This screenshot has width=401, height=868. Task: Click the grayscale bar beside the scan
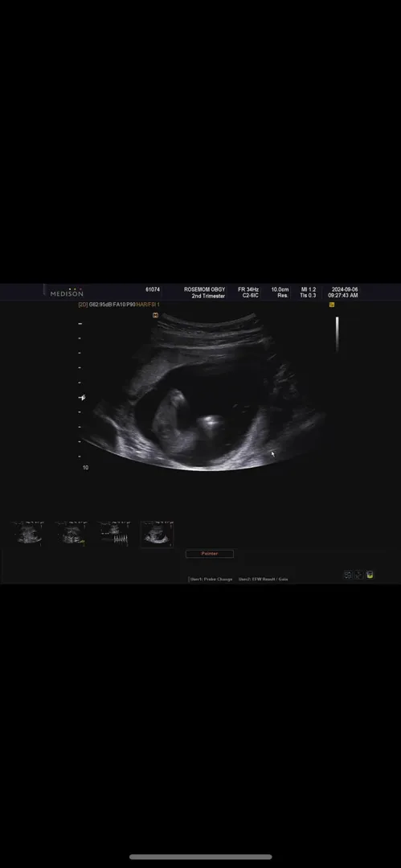tap(337, 334)
